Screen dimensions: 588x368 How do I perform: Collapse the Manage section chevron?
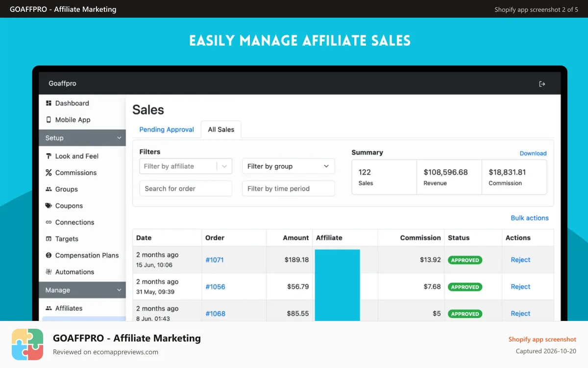(x=119, y=290)
